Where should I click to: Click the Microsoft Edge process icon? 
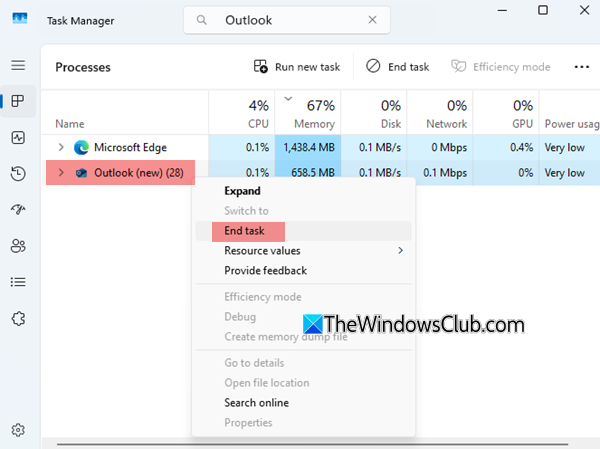81,147
